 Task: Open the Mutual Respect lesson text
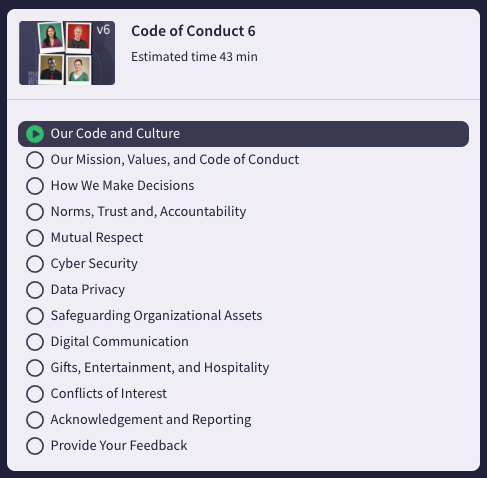(97, 238)
